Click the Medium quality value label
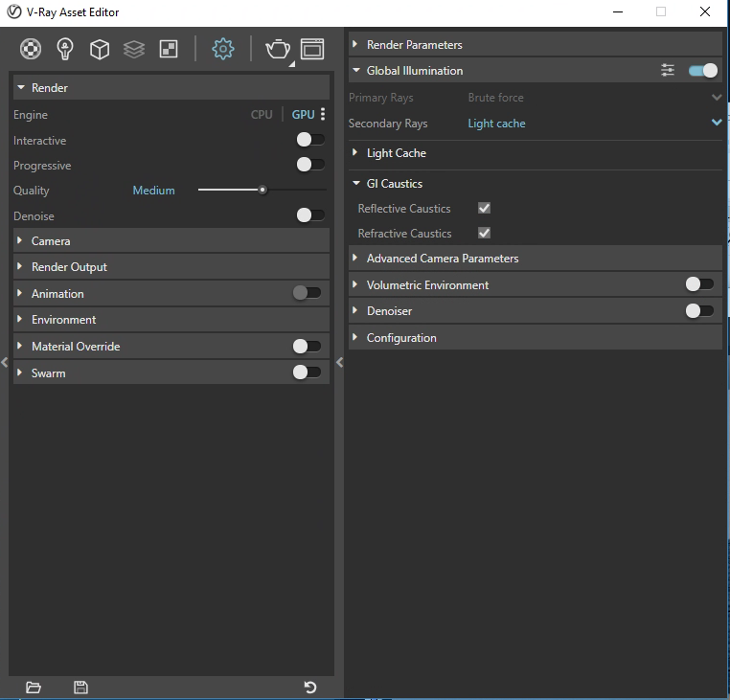The width and height of the screenshot is (730, 700). 153,191
